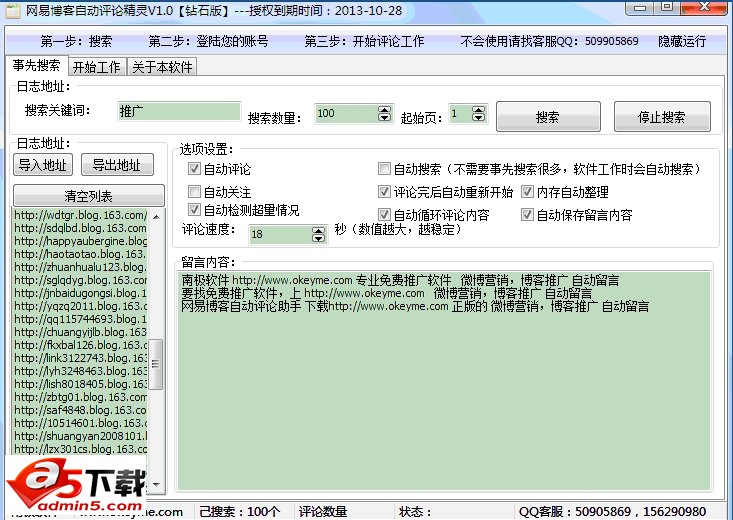Open the 开始工作 tab
This screenshot has height=520, width=733.
pyautogui.click(x=97, y=67)
